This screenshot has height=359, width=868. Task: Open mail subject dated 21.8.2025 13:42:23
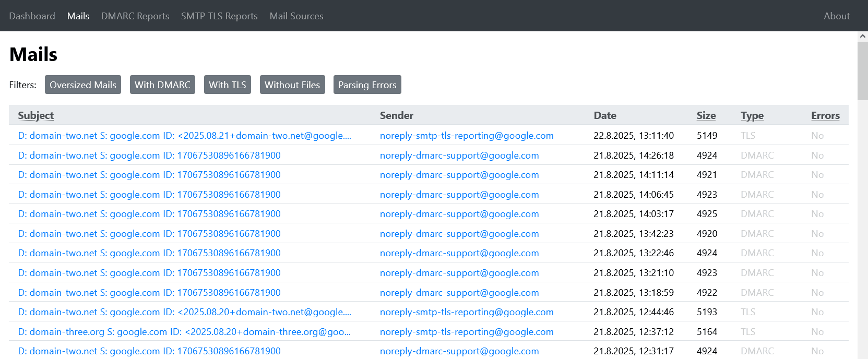149,234
